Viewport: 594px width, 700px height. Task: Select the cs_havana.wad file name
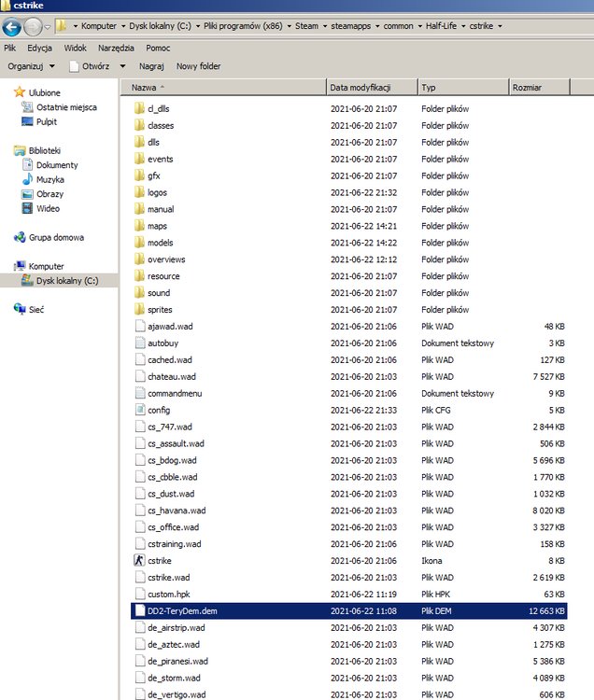177,511
